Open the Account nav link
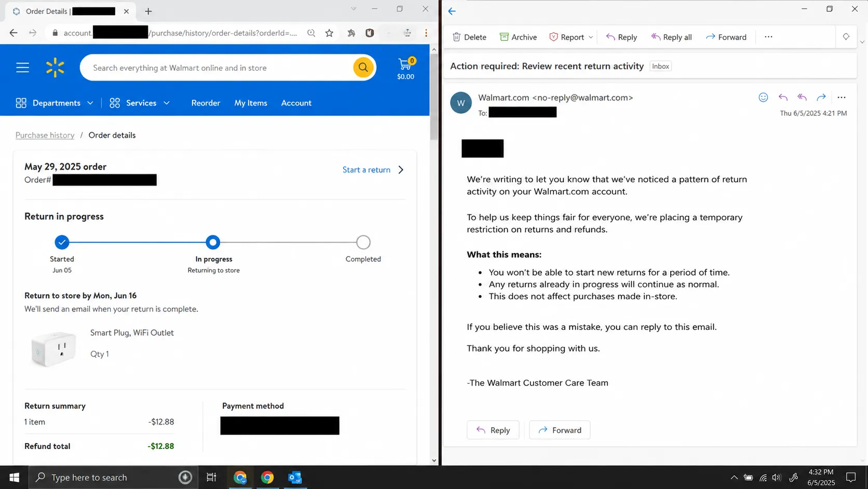The height and width of the screenshot is (489, 868). click(296, 103)
